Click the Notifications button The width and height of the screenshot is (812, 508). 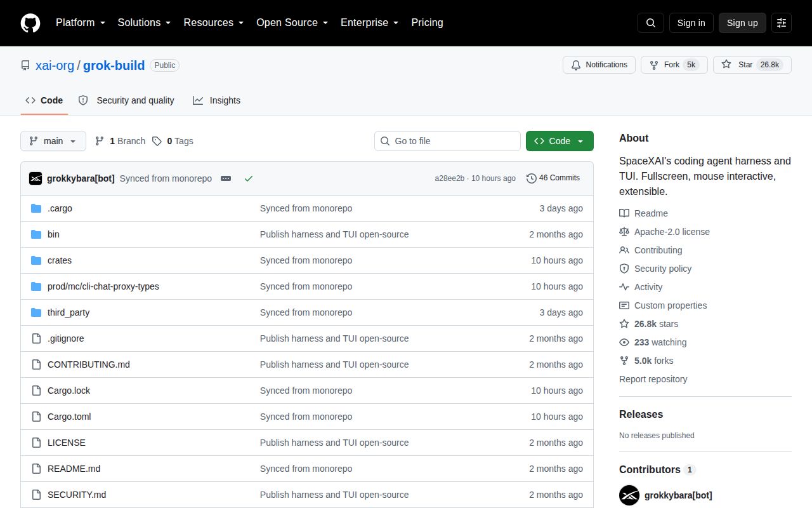tap(599, 65)
